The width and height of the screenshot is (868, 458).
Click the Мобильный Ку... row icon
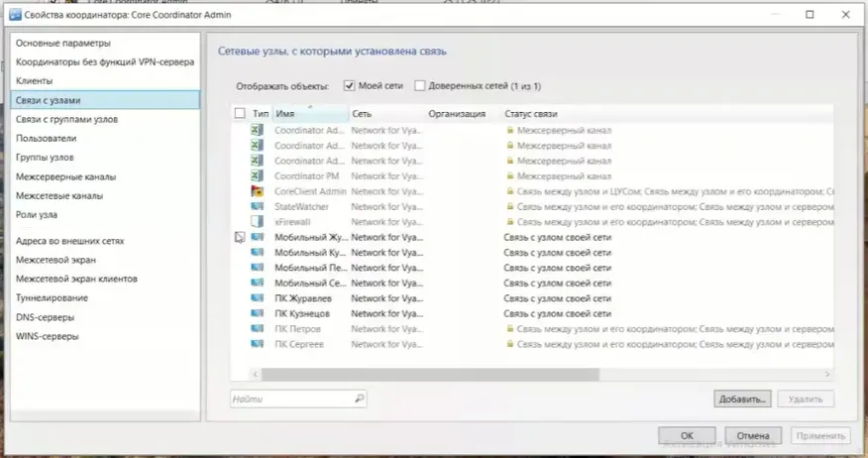(257, 252)
